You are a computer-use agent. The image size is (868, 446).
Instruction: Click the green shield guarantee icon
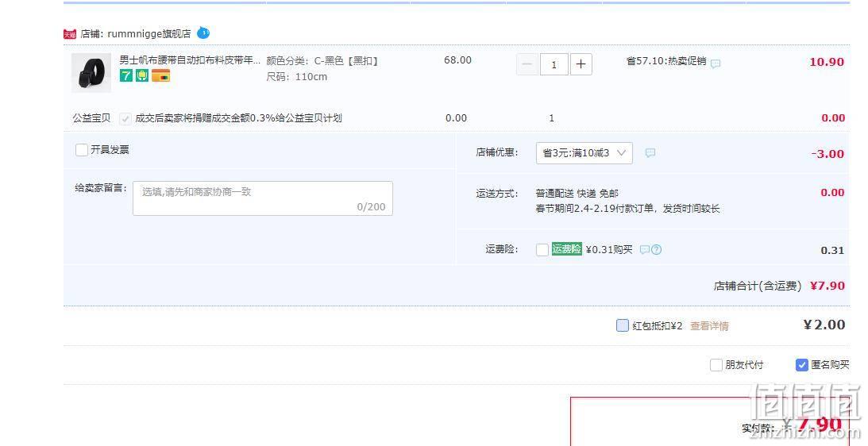[142, 76]
